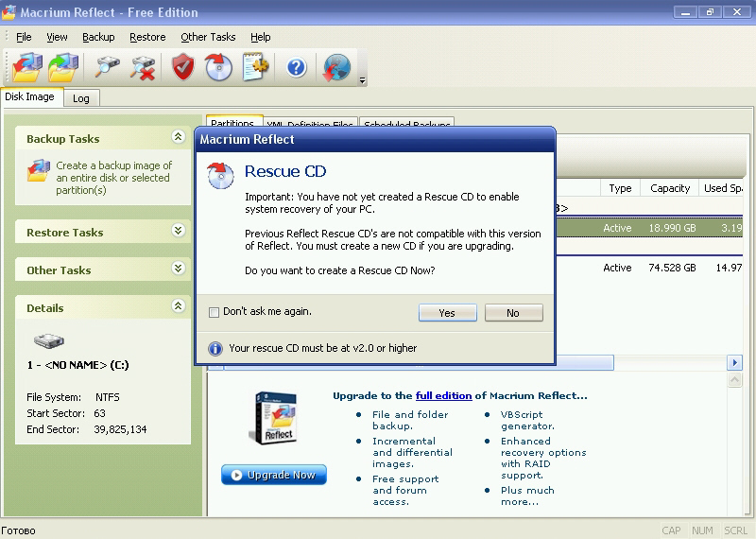756x539 pixels.
Task: Click Yes to create Rescue CD
Action: 447,313
